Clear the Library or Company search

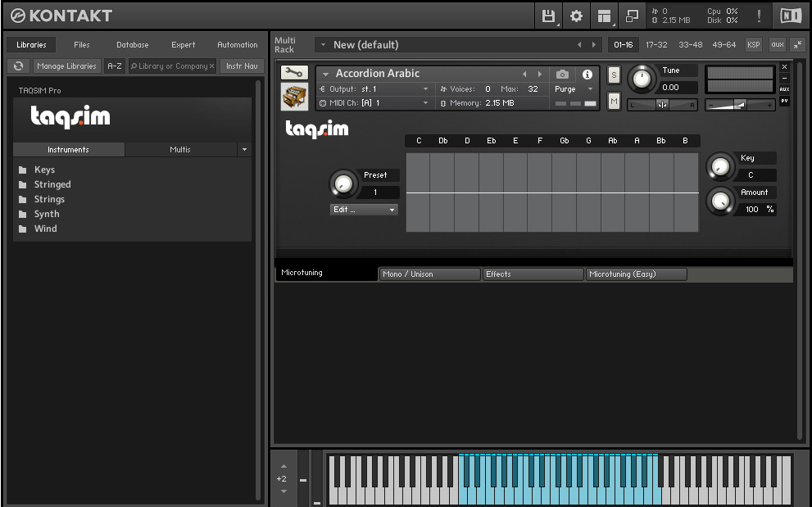click(x=211, y=66)
